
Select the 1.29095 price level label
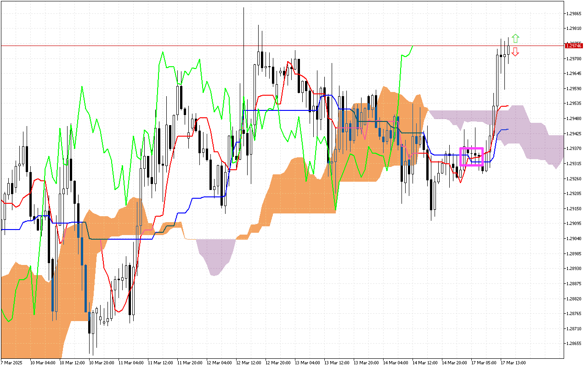tap(574, 224)
